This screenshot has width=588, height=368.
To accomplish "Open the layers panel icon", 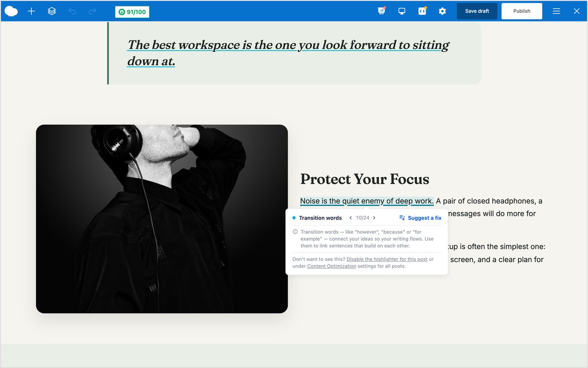I will [x=52, y=11].
